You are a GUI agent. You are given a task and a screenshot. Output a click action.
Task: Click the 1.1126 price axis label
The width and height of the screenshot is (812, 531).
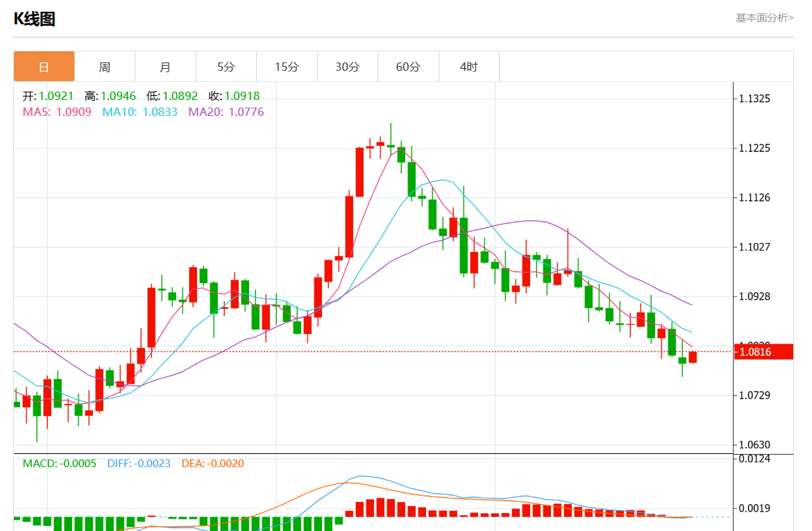click(754, 197)
